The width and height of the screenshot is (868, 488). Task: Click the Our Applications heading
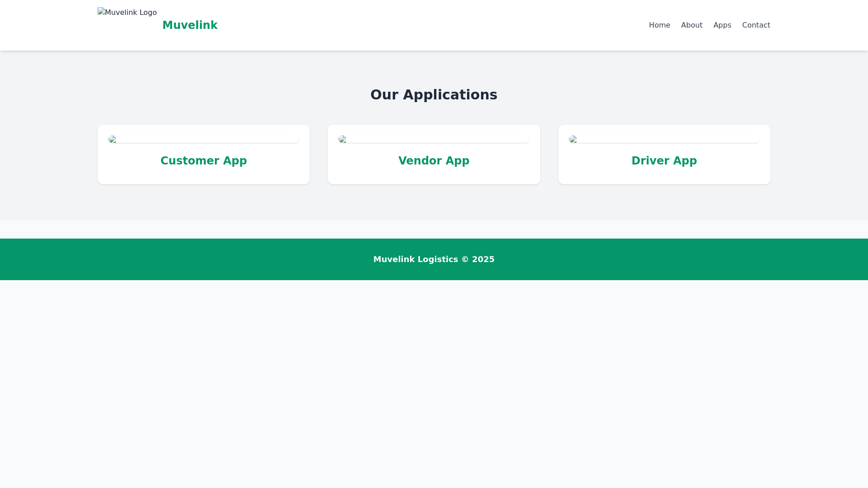tap(434, 94)
